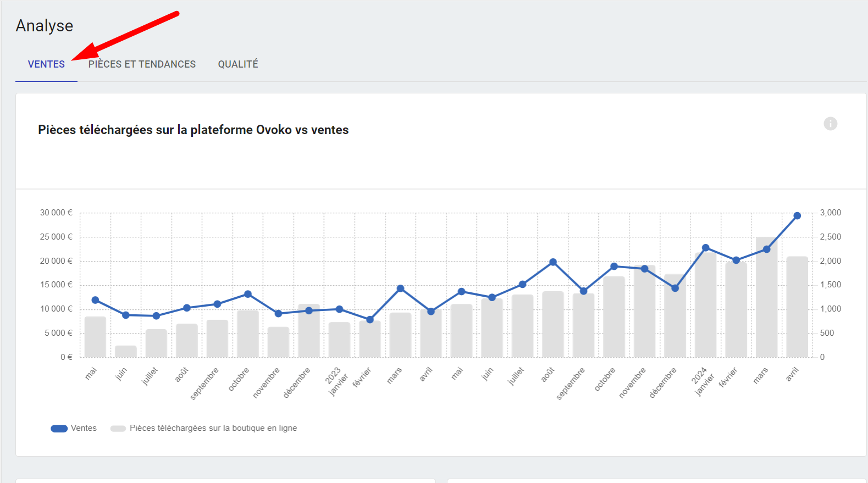868x483 pixels.
Task: Select the lowest Ventes point, février 2023
Action: [x=370, y=319]
